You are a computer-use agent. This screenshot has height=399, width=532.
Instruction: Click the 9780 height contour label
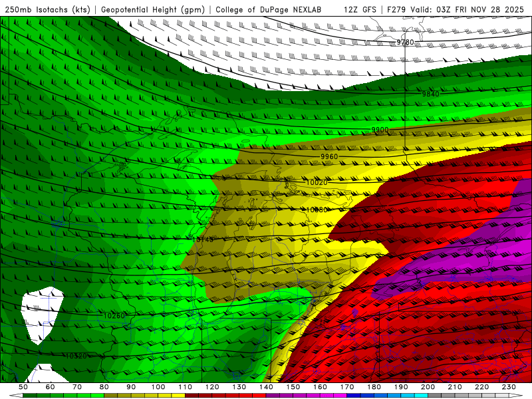click(406, 42)
